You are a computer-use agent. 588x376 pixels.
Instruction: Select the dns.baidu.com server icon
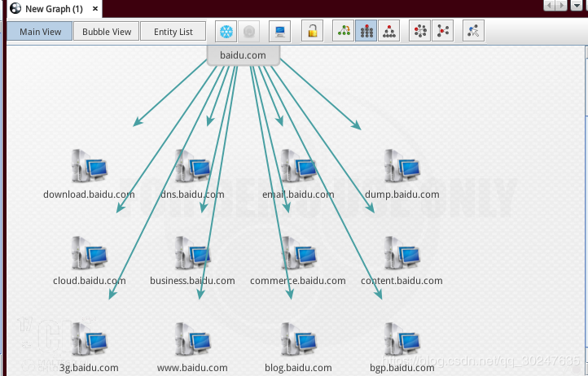192,166
